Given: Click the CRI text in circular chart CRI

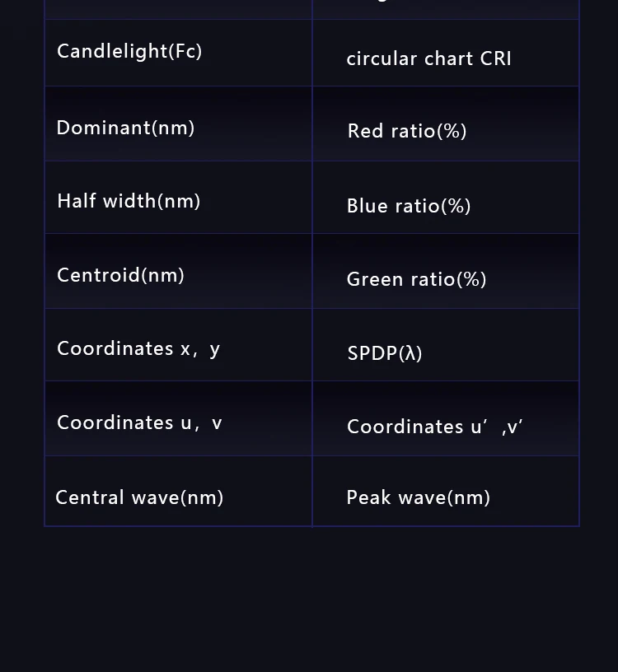Looking at the screenshot, I should coord(493,58).
